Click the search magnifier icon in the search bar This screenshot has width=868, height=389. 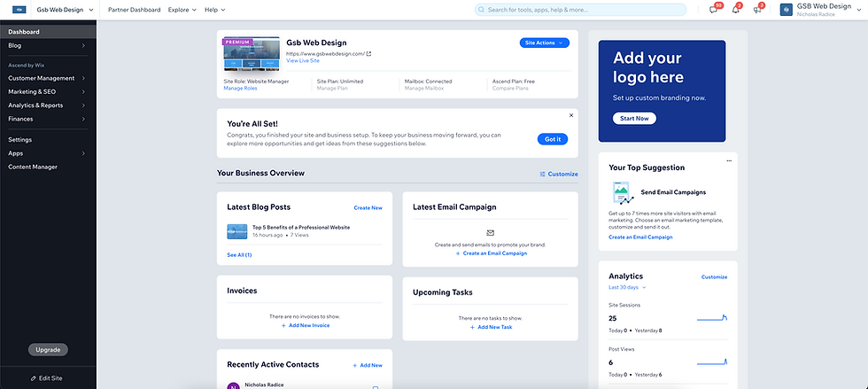click(x=482, y=10)
